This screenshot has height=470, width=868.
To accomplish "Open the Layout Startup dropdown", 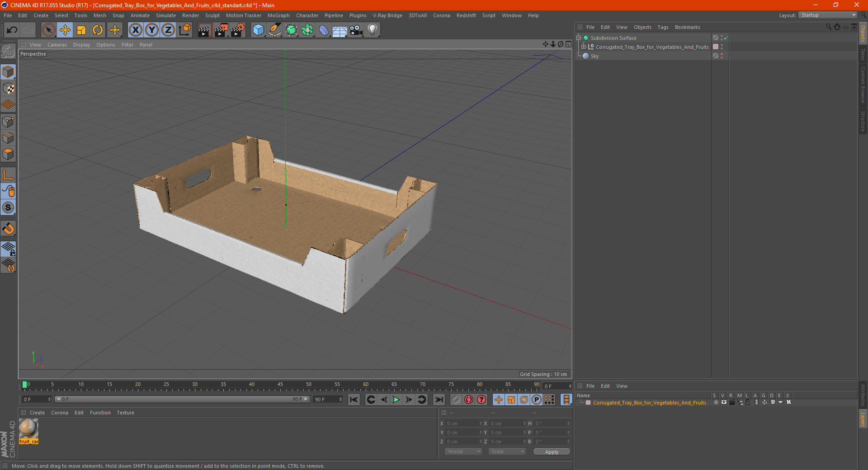I will pyautogui.click(x=828, y=15).
